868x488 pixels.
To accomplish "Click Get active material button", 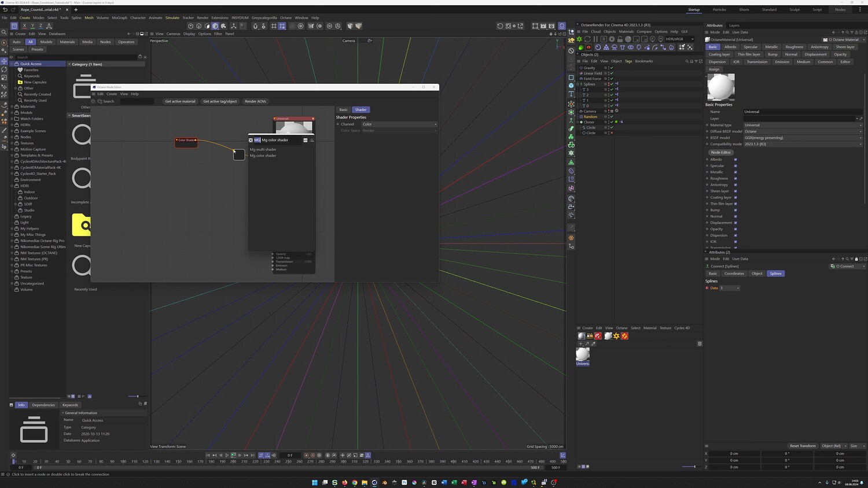I will pos(180,101).
